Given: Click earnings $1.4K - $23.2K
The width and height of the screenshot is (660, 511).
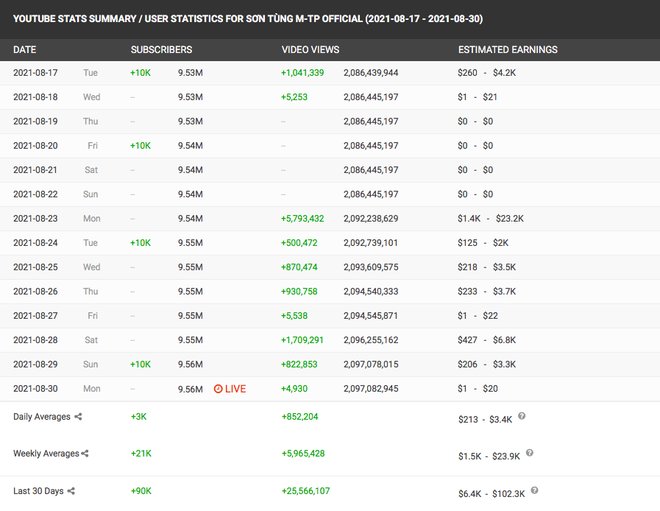Looking at the screenshot, I should 491,218.
